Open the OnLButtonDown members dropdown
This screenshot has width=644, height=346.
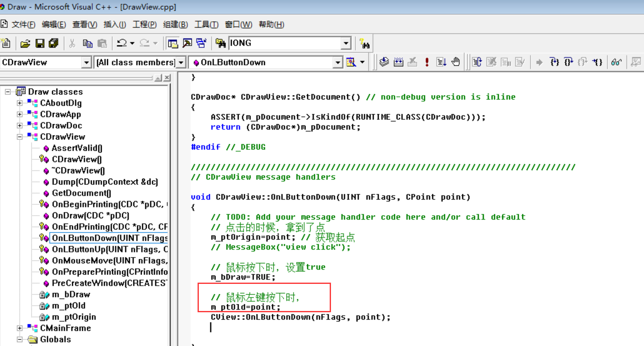click(x=338, y=62)
